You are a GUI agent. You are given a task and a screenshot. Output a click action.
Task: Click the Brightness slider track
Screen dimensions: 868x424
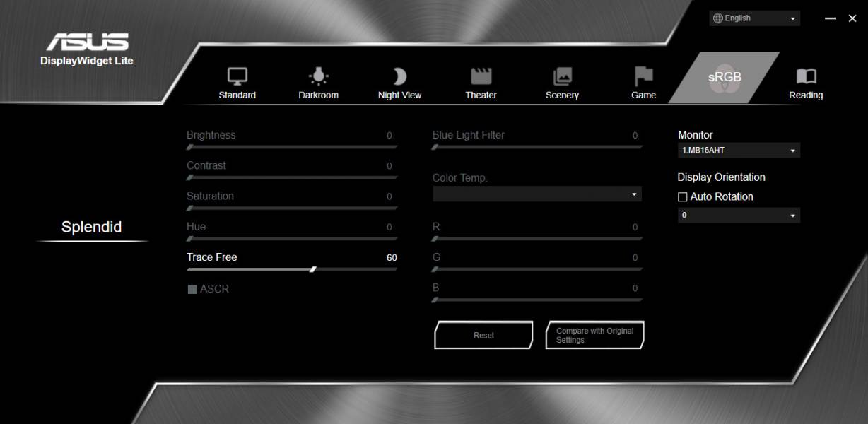pos(292,147)
